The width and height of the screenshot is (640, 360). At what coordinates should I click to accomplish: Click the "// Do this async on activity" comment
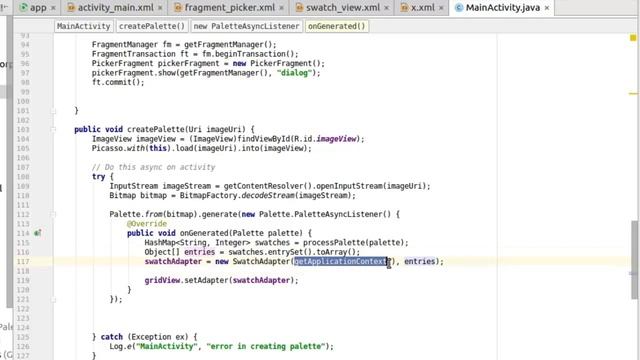(x=153, y=167)
